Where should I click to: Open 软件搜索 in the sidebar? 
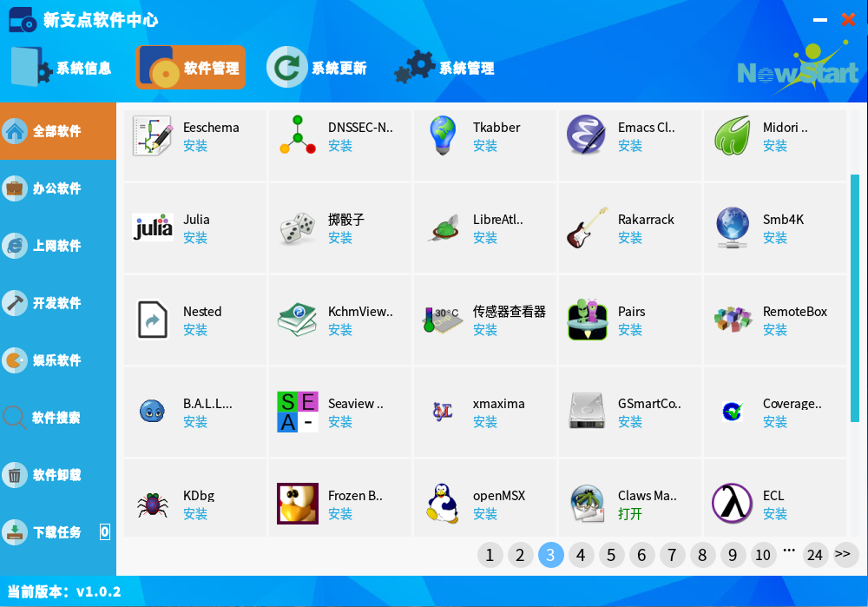click(57, 418)
